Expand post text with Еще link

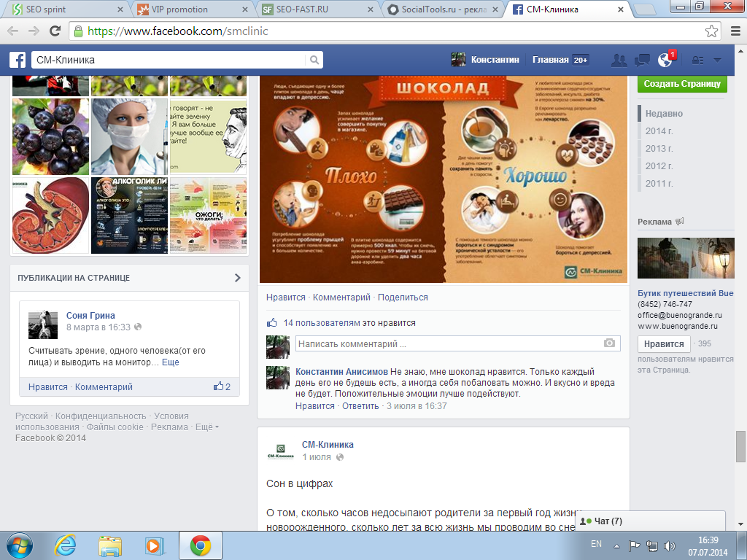pyautogui.click(x=171, y=362)
